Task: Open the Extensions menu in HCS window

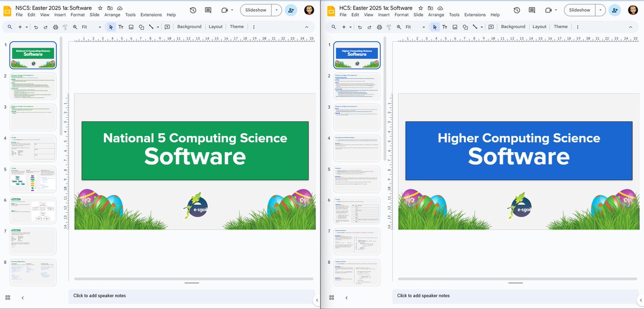Action: (x=475, y=15)
